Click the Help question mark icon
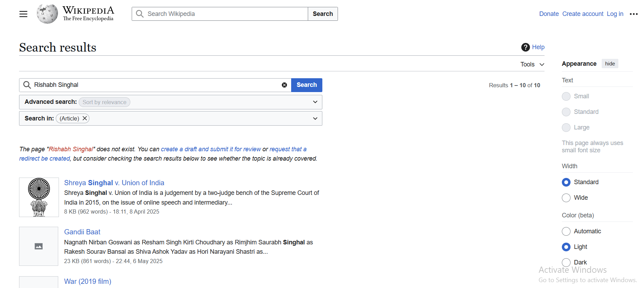This screenshot has height=288, width=644. 525,47
